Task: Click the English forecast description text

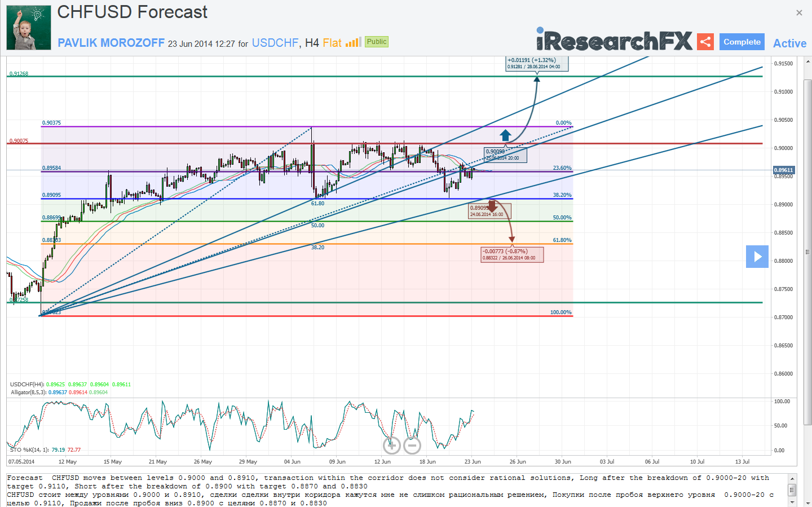Action: click(388, 482)
